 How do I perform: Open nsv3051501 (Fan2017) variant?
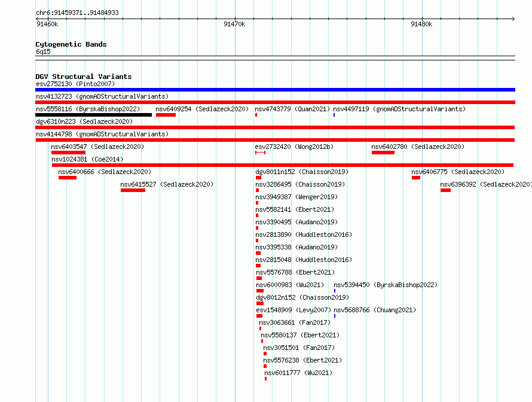click(299, 348)
